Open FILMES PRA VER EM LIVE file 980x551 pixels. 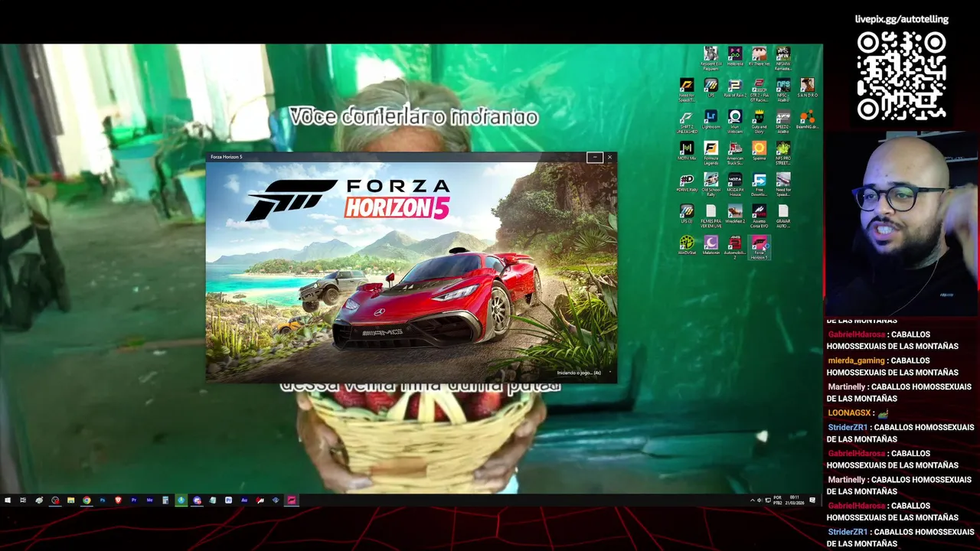(710, 217)
